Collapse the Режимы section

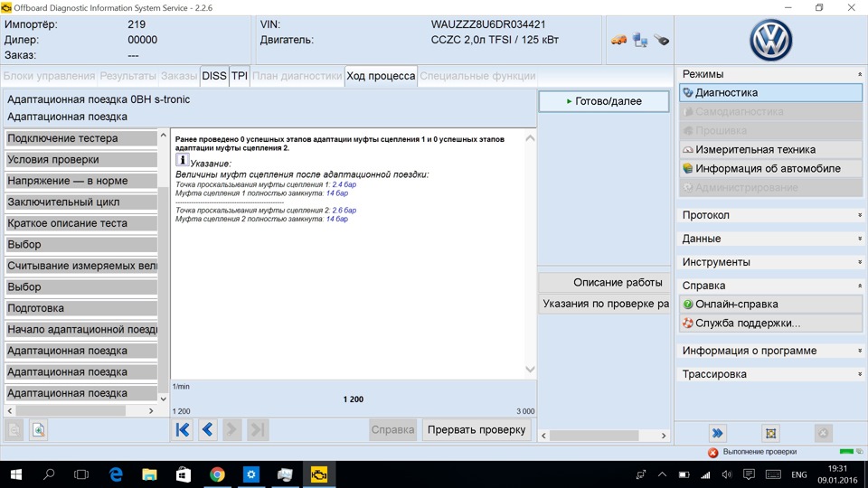(859, 74)
